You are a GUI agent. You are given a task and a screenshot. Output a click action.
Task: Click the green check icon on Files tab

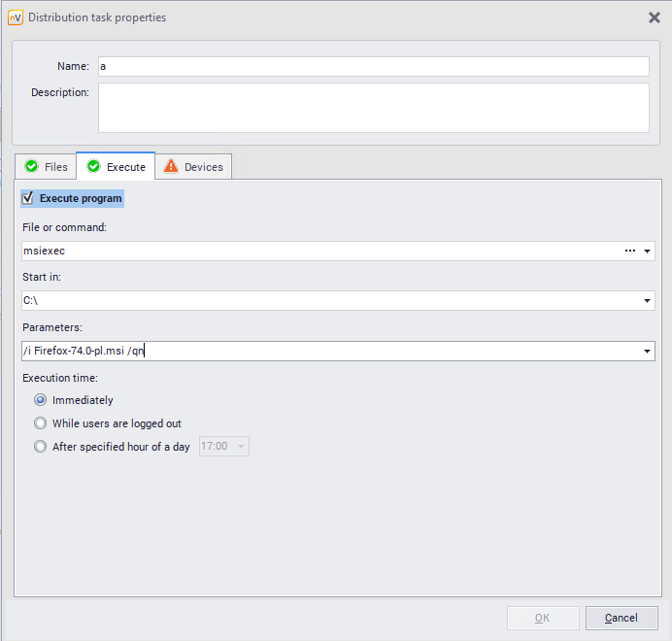click(31, 167)
